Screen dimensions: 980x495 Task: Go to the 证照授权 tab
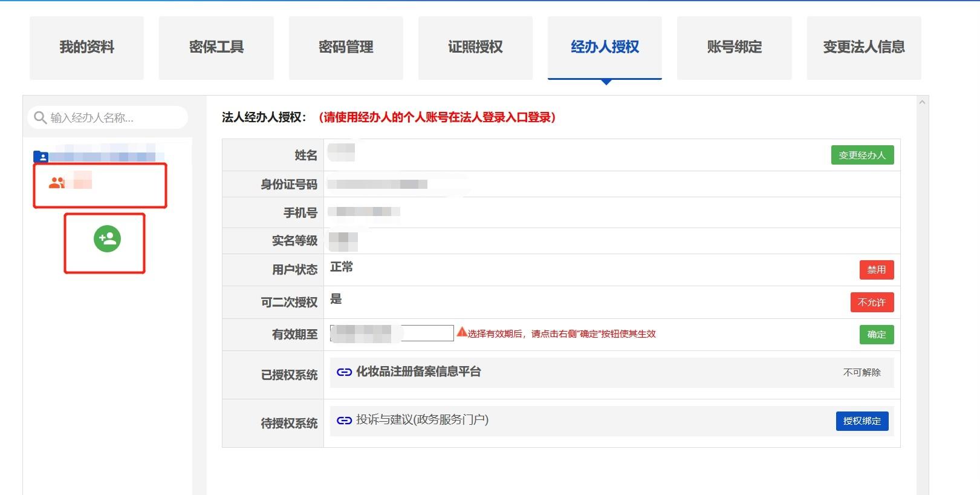click(x=475, y=47)
